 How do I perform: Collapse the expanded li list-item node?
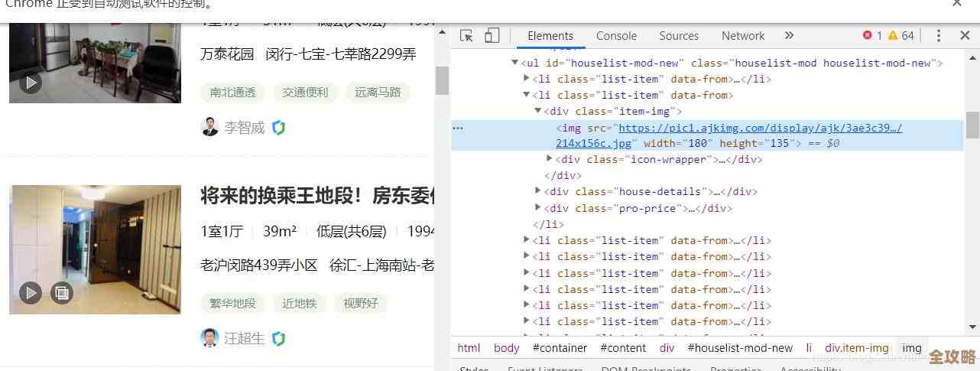[x=526, y=95]
